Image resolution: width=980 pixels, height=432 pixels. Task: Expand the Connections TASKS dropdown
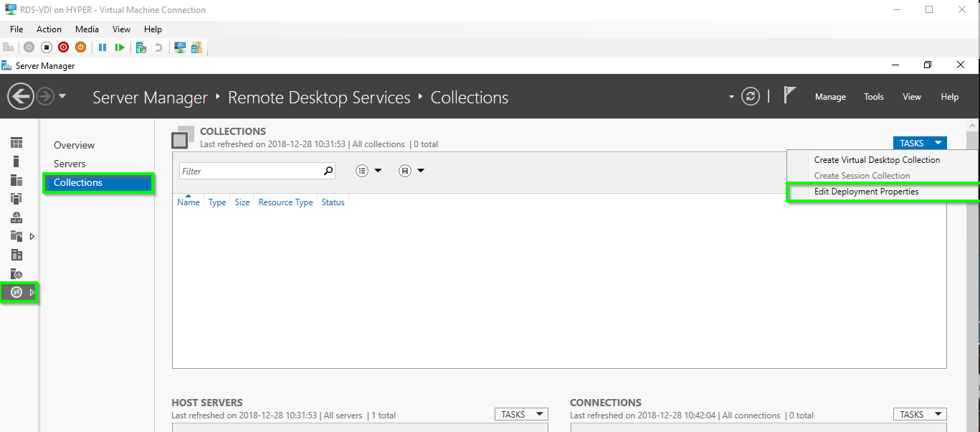click(919, 414)
